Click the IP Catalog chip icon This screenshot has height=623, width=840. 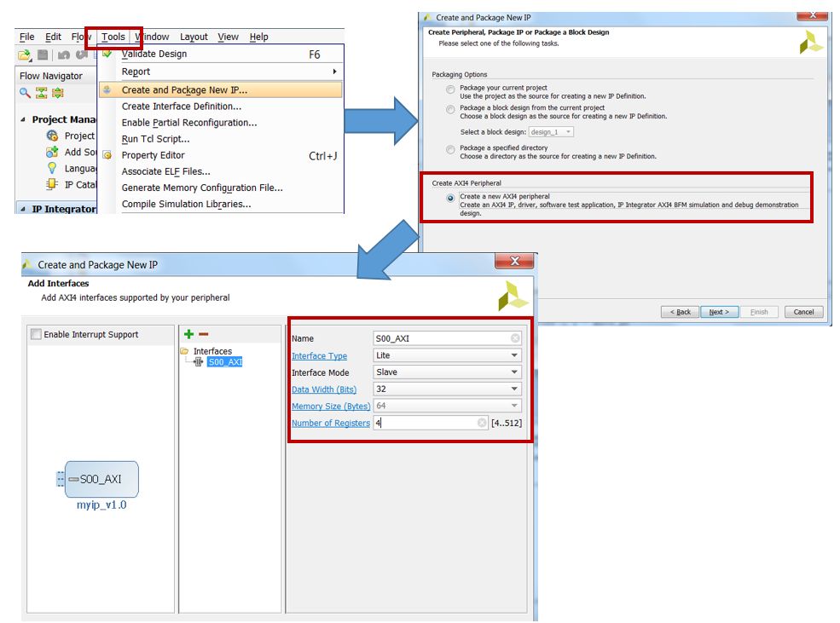click(52, 184)
